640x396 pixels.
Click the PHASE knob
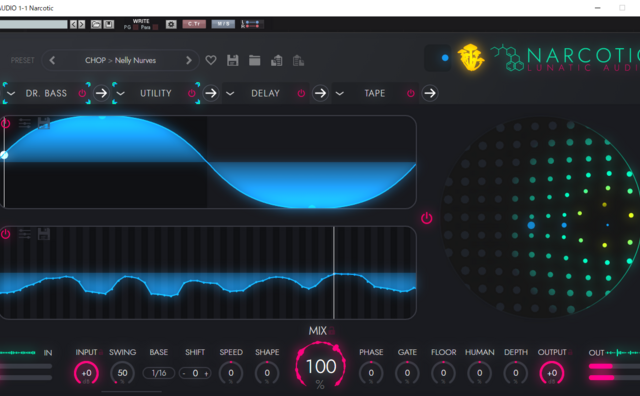tap(371, 373)
